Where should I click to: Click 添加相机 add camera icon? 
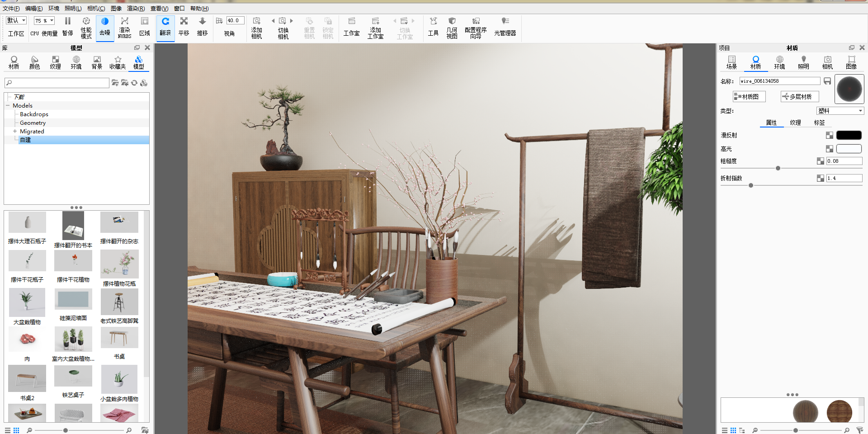[257, 28]
